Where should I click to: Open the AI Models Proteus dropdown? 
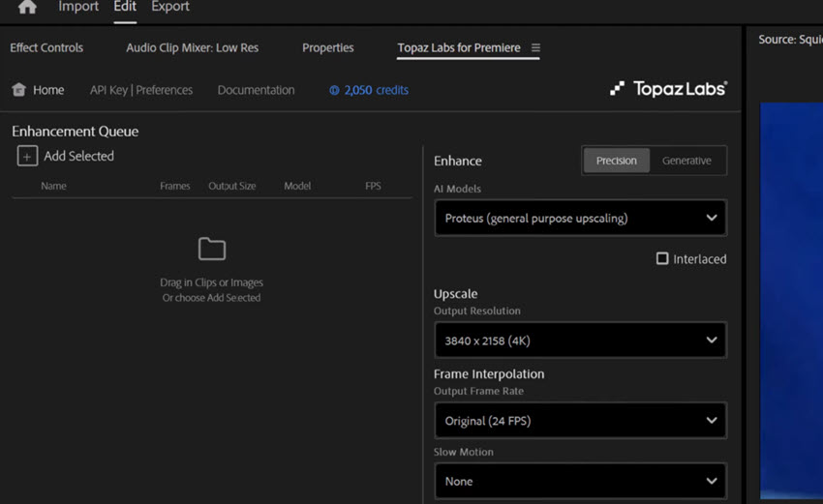click(x=581, y=218)
